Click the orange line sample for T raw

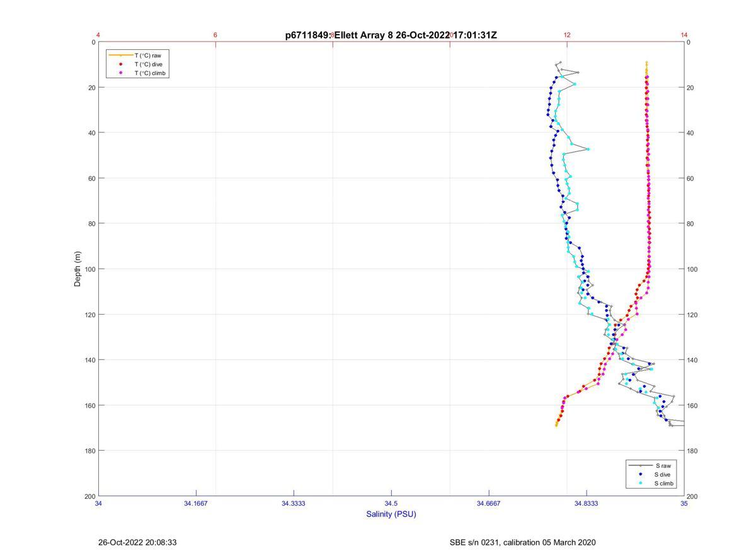coord(121,55)
